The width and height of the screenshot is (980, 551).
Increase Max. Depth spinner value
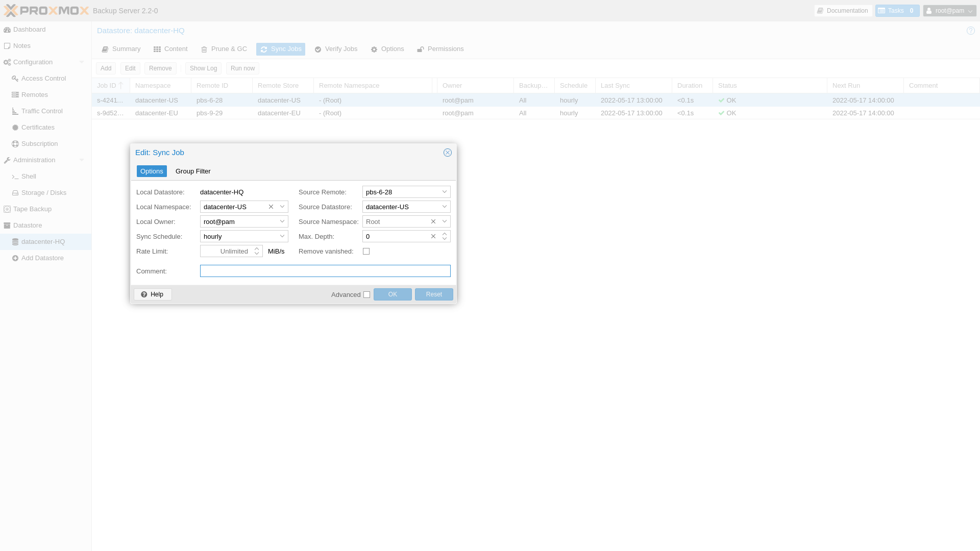pos(445,234)
